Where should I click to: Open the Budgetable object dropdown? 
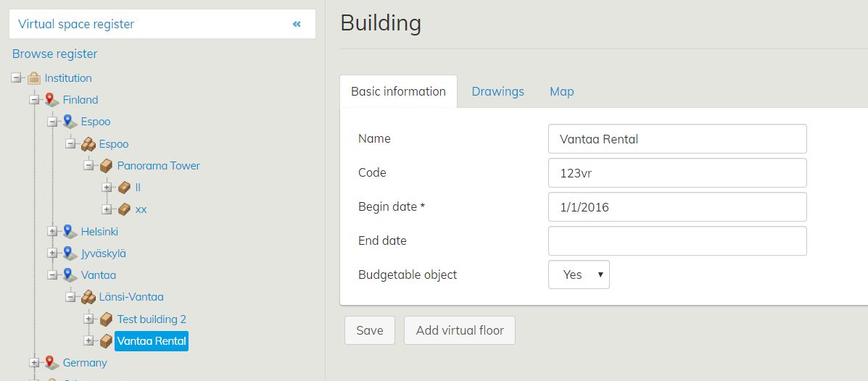(x=579, y=275)
